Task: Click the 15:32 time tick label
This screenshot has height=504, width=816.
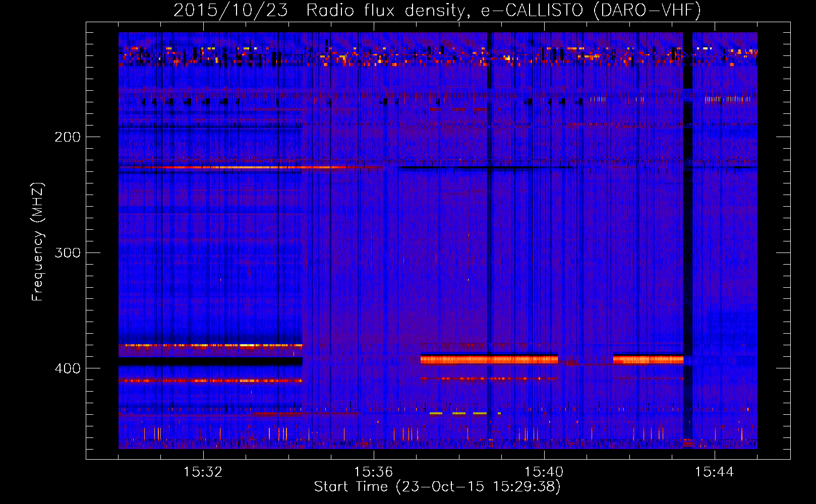Action: click(x=203, y=472)
